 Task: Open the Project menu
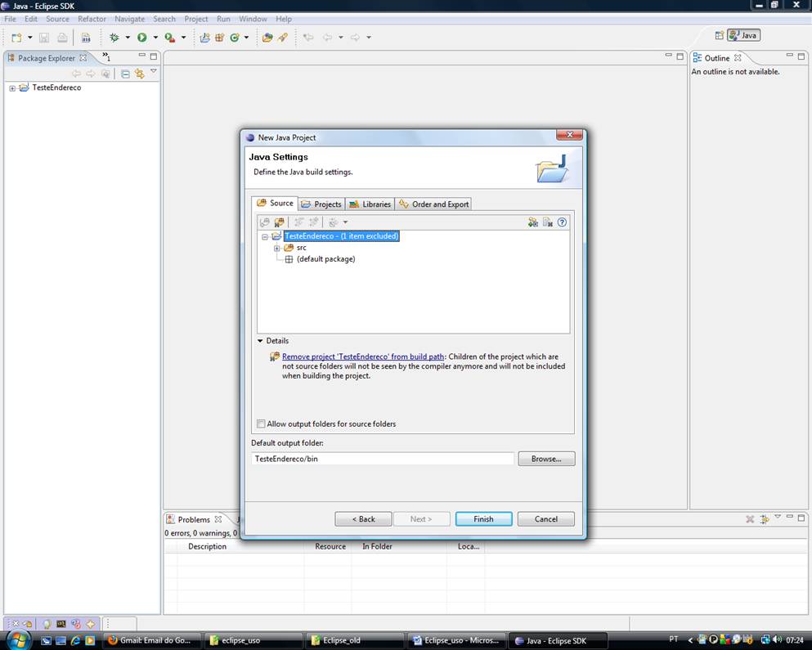195,19
